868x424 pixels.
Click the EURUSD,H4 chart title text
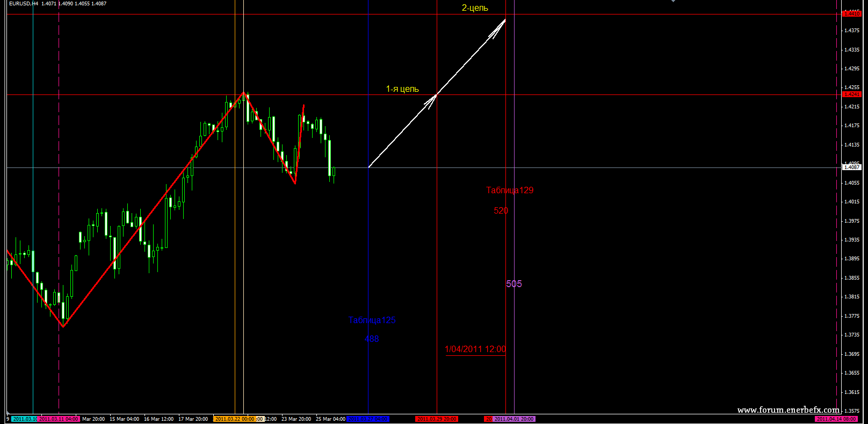point(24,4)
